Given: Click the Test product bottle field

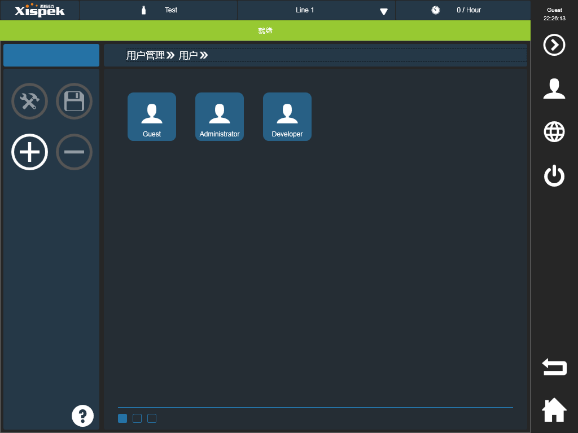Looking at the screenshot, I should coord(159,10).
